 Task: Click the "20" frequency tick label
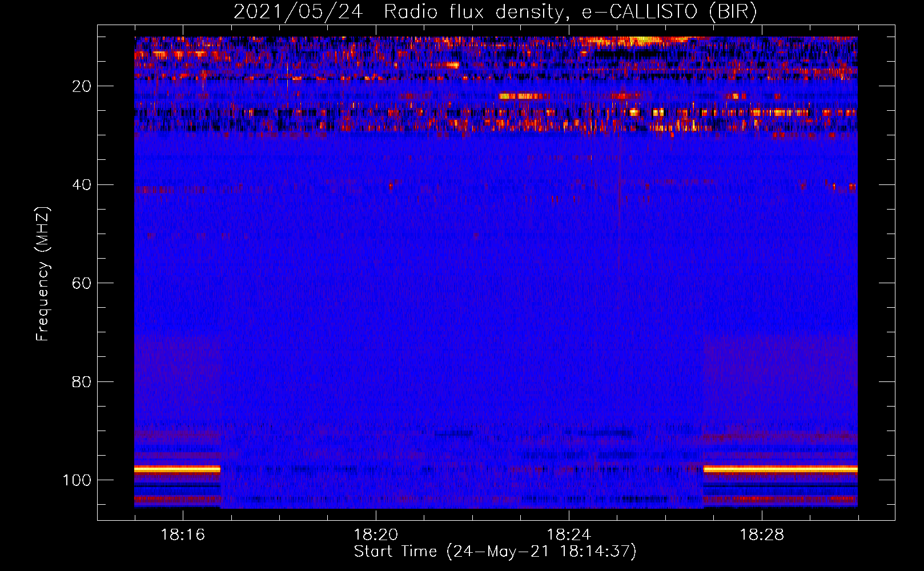[x=82, y=86]
